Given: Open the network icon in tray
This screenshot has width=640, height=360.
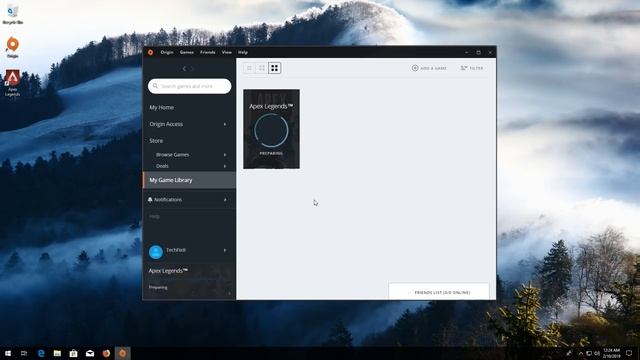Looking at the screenshot, I should point(589,353).
